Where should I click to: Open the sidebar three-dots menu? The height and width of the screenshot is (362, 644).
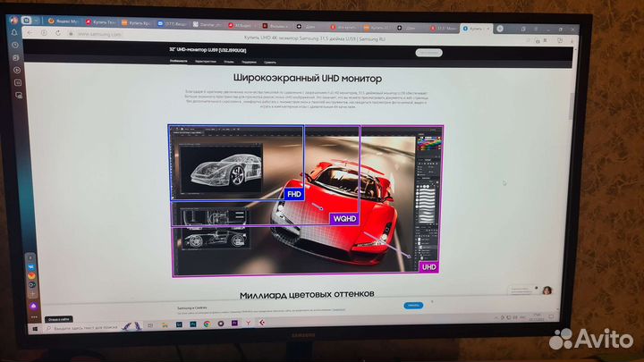click(34, 316)
